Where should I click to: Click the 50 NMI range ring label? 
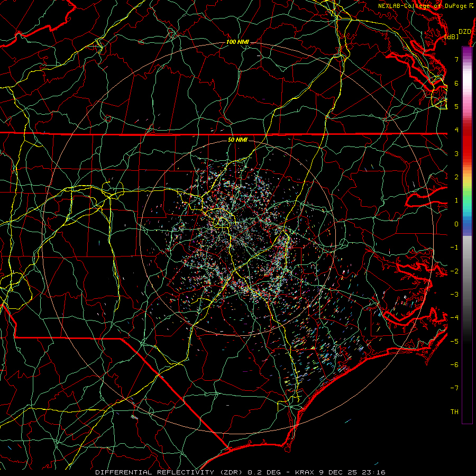click(x=237, y=140)
